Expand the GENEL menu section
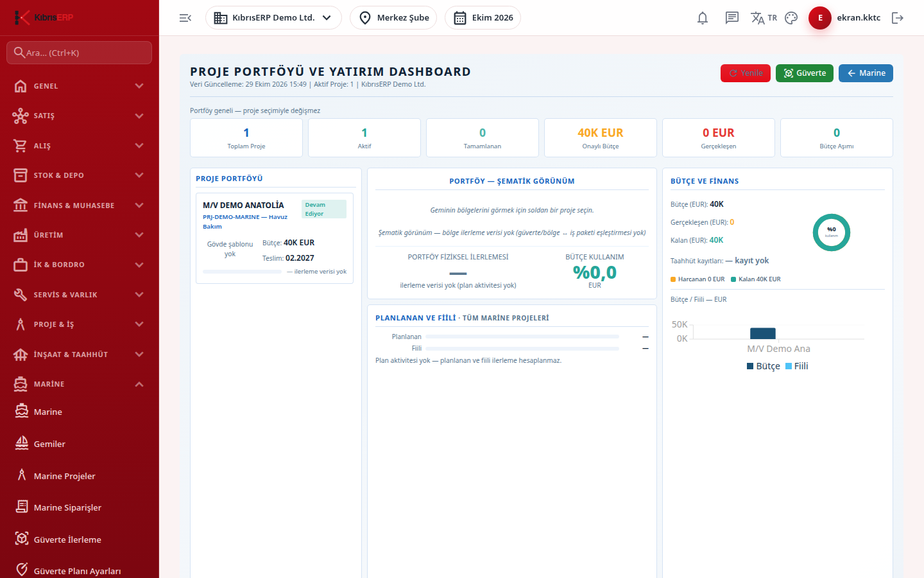This screenshot has width=924, height=578. pyautogui.click(x=80, y=86)
